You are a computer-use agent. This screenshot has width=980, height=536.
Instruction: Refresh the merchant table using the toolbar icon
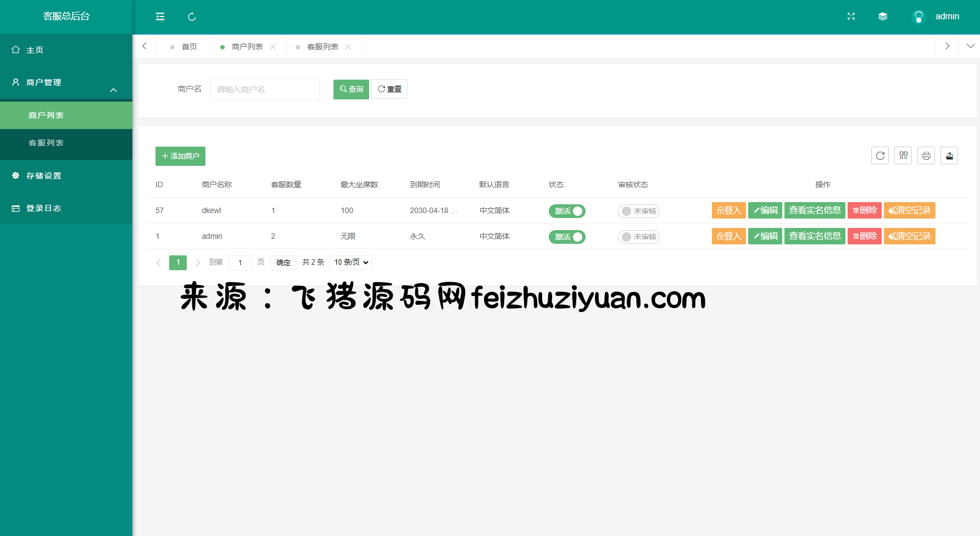point(880,156)
